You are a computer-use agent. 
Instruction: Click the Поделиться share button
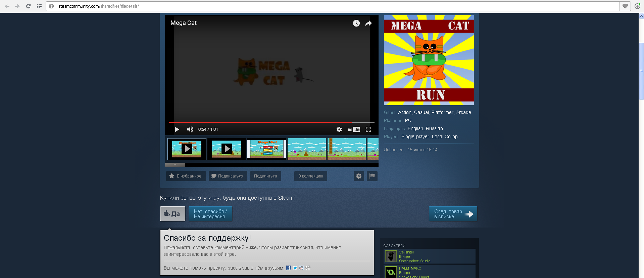pos(265,176)
